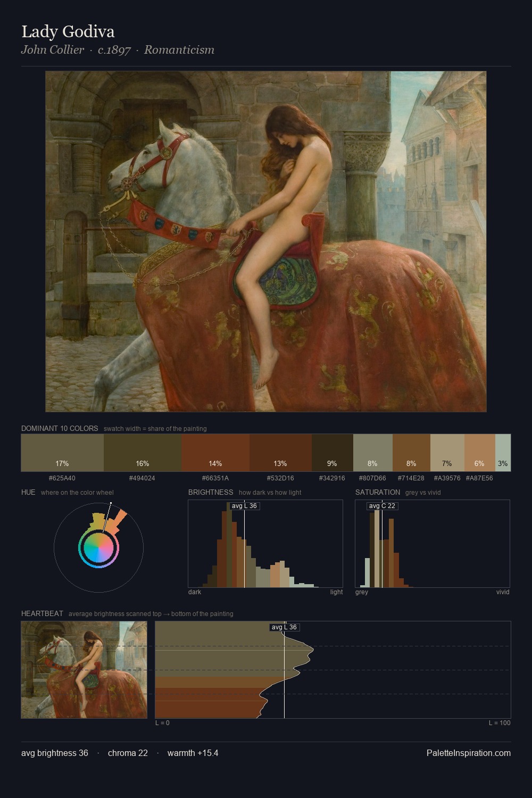The height and width of the screenshot is (798, 532).
Task: Click the hex code #714E28
Action: coord(411,478)
